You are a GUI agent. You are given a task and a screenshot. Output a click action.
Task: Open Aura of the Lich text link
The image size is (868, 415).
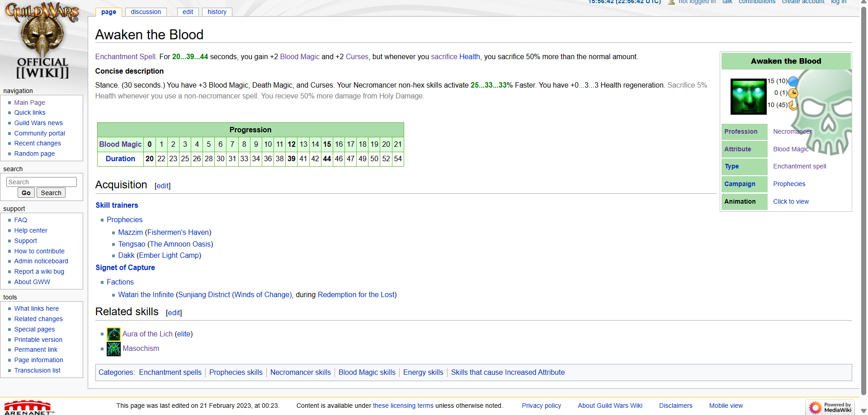tap(147, 334)
